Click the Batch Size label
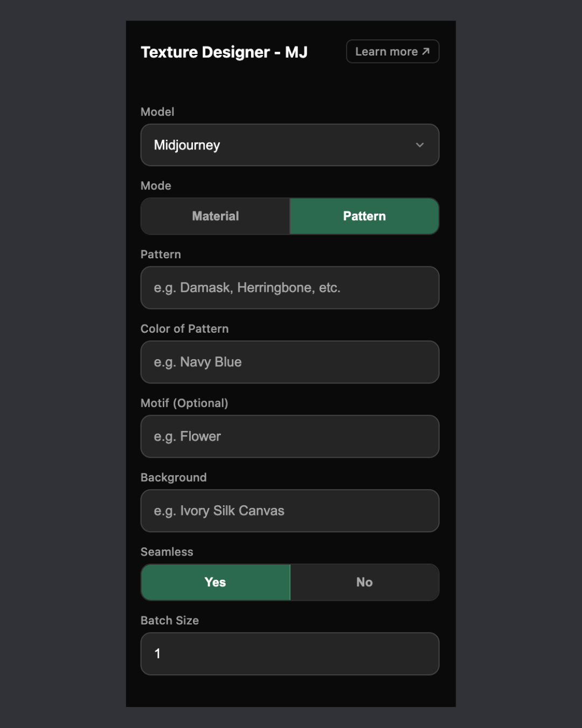The width and height of the screenshot is (582, 728). [x=170, y=621]
